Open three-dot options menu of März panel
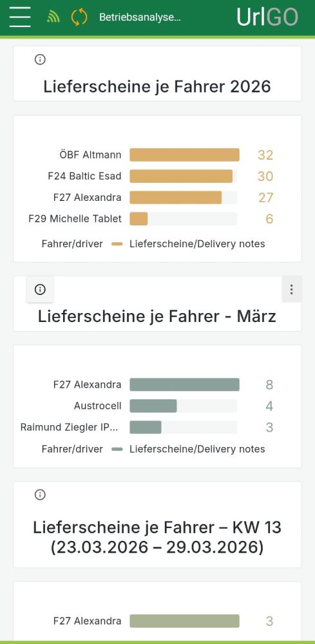The image size is (315, 644). [292, 290]
